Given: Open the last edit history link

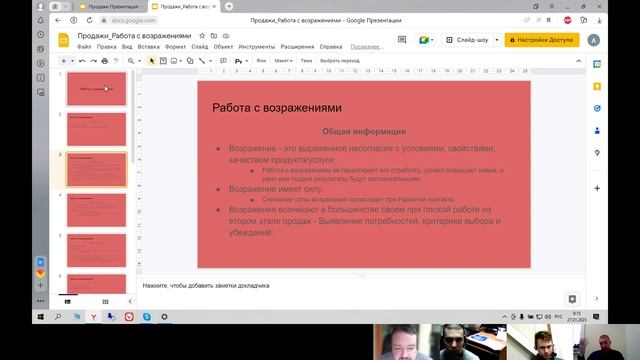Looking at the screenshot, I should pyautogui.click(x=367, y=47).
